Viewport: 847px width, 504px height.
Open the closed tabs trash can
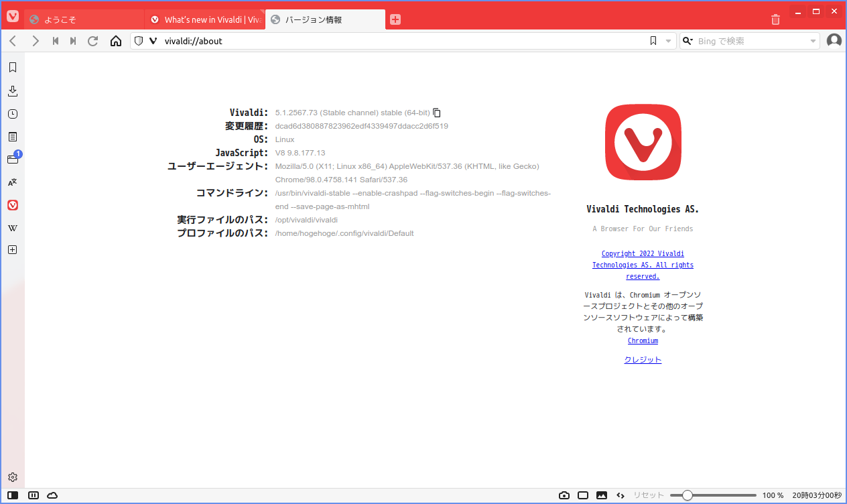[775, 19]
